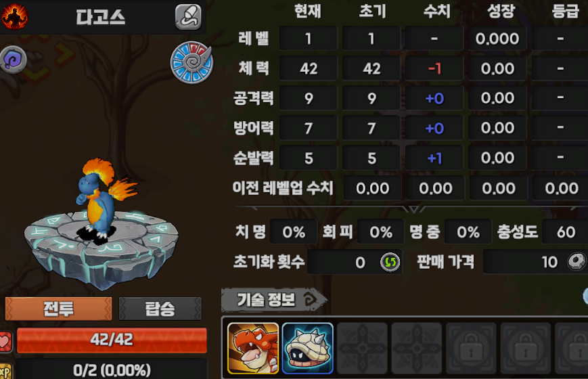Click the green reset arrows icon
This screenshot has height=379, width=588.
[390, 262]
